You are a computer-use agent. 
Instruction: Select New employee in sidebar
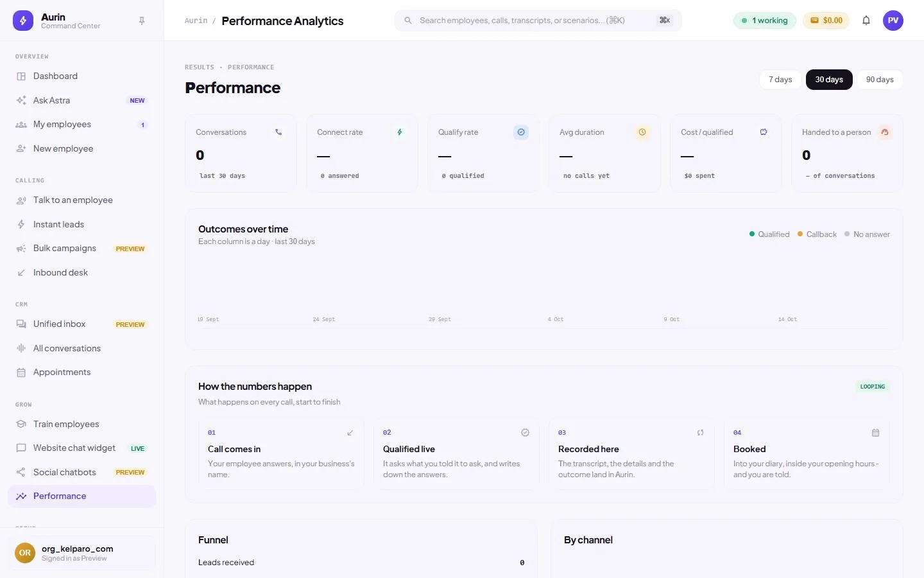[x=81, y=149]
